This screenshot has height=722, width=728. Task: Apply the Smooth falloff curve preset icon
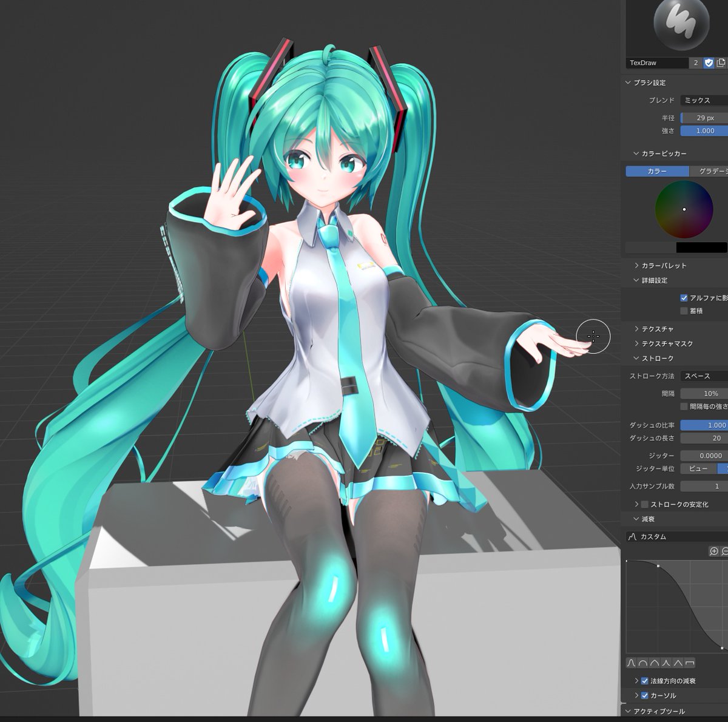[x=631, y=663]
